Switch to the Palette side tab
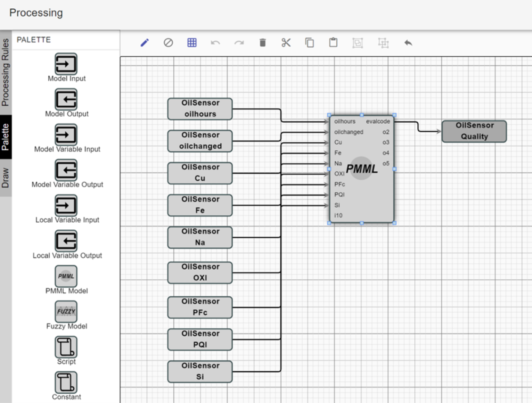This screenshot has width=532, height=403. coord(6,135)
